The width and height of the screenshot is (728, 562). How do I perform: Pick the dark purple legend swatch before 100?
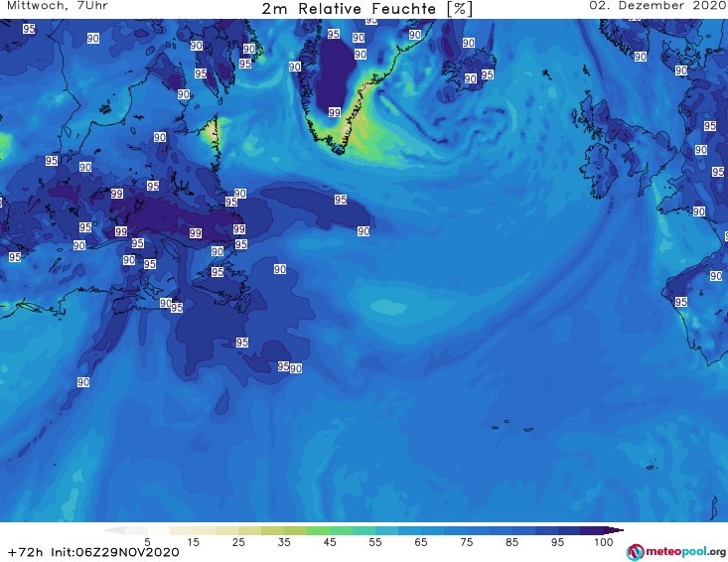(592, 530)
